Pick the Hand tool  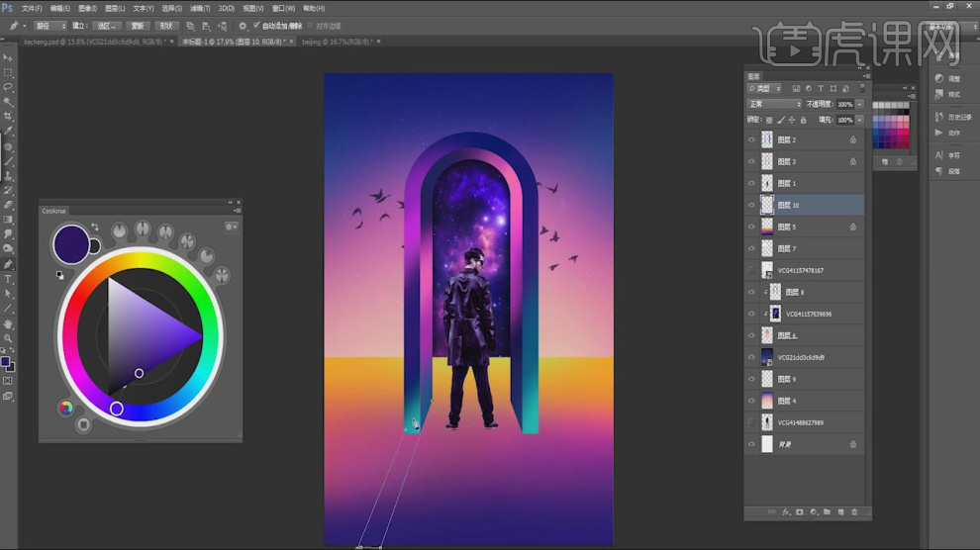[8, 323]
